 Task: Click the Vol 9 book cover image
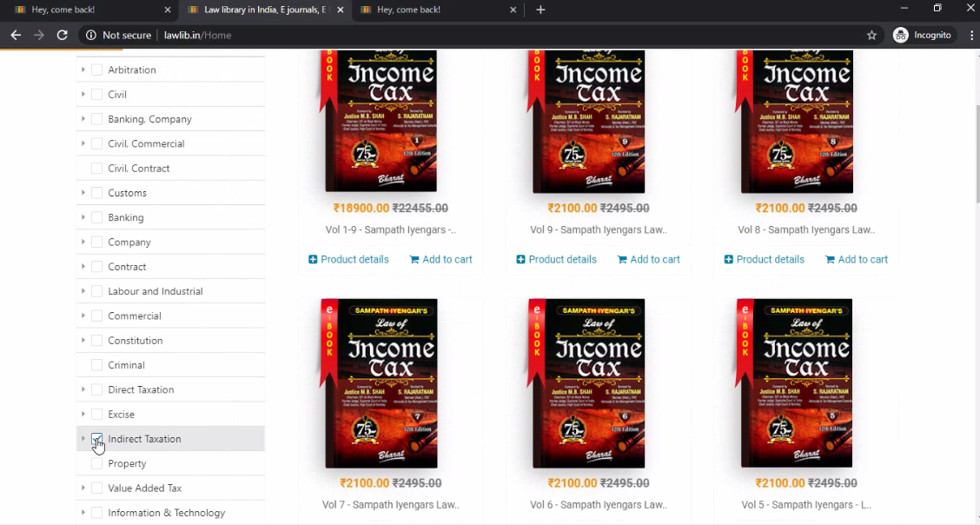(x=586, y=121)
